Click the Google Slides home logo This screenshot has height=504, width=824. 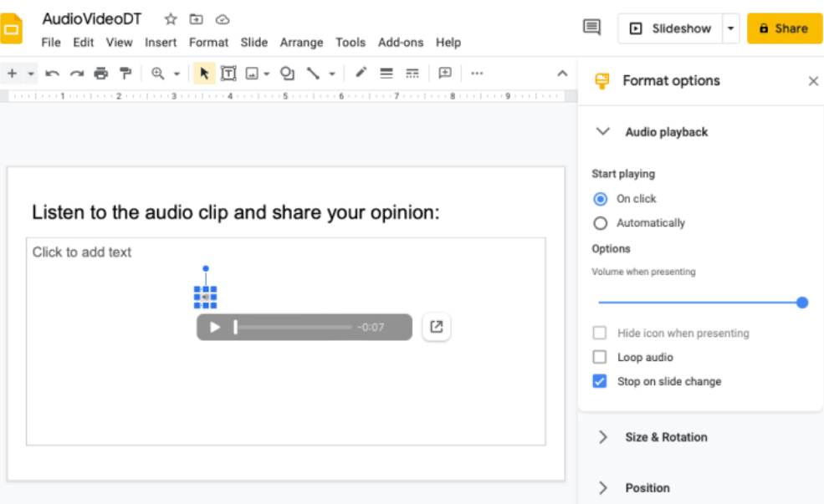pos(11,29)
